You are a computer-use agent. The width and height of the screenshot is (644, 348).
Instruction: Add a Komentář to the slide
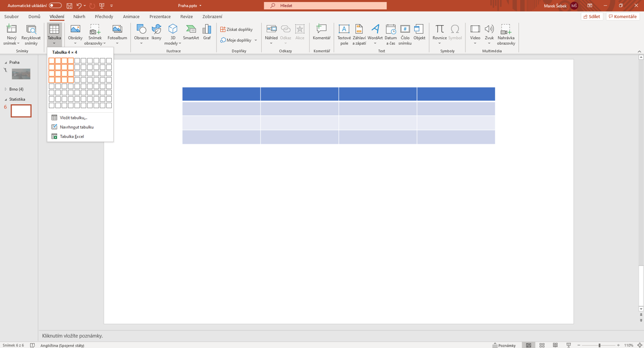click(321, 33)
